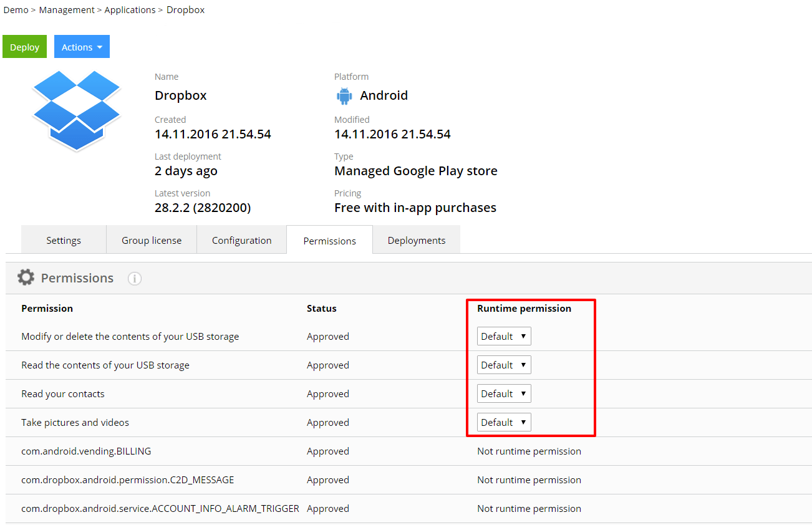Viewport: 812px width, 525px height.
Task: Click 'Managed Google Play store' type value
Action: pyautogui.click(x=416, y=171)
